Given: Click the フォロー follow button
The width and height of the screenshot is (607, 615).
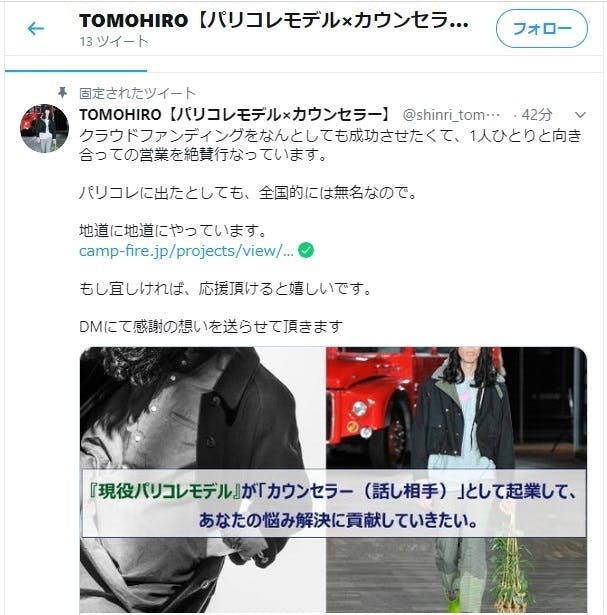Looking at the screenshot, I should (x=542, y=29).
